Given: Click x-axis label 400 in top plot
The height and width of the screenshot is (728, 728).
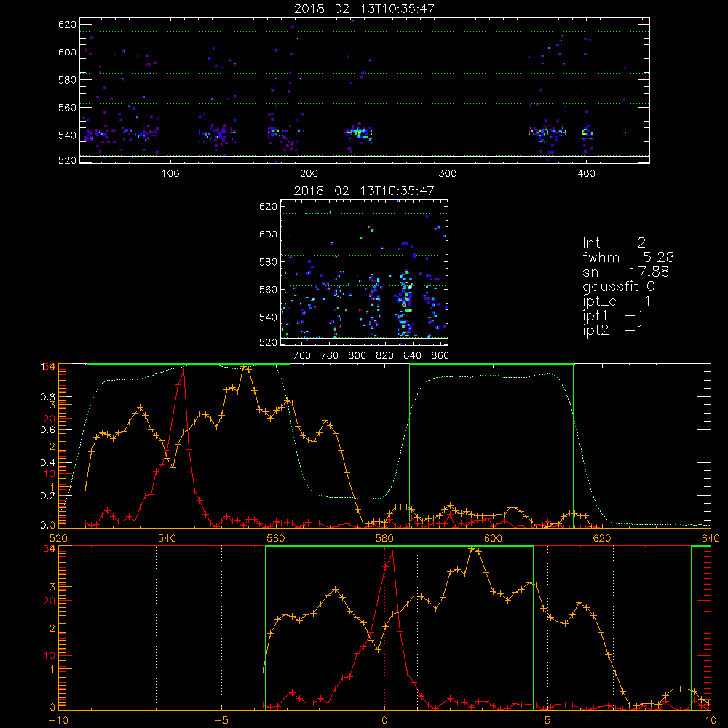Looking at the screenshot, I should [586, 174].
